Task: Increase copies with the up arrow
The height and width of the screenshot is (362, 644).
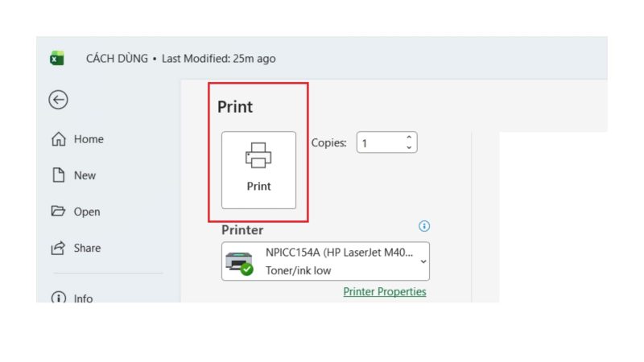Action: tap(409, 138)
